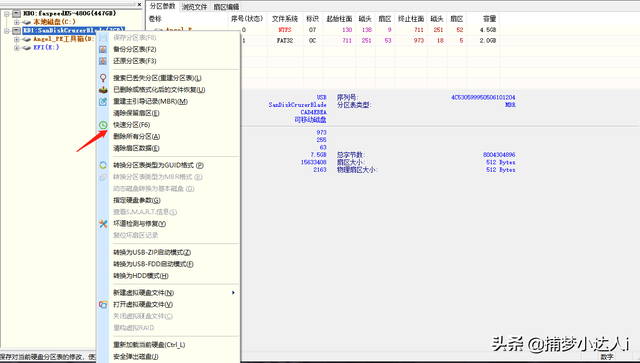Select the RD1:SanDiskCruzerBlade disk in tree
Screen dimensions: 640x363
73,31
